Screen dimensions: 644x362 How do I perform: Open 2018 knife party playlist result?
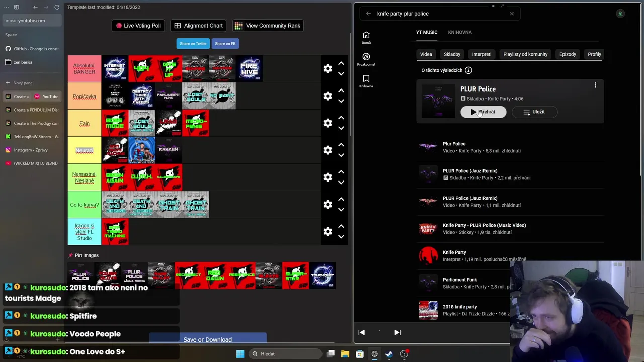[510, 310]
